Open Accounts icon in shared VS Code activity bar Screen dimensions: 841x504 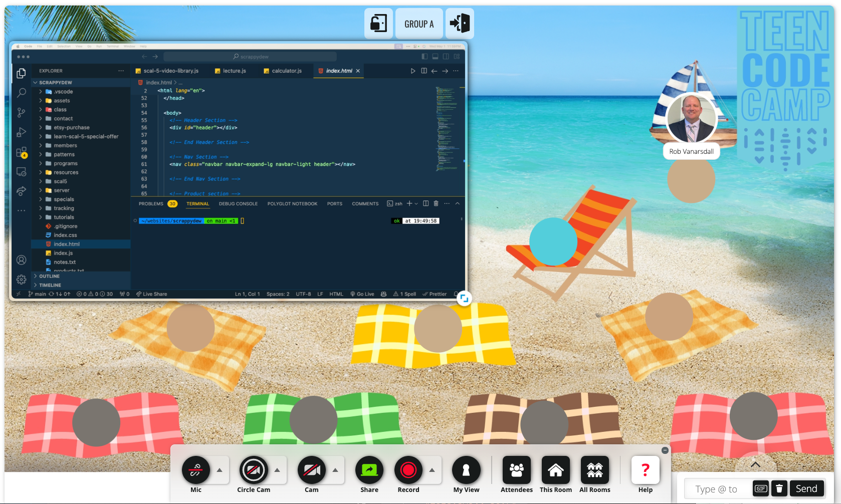tap(21, 260)
